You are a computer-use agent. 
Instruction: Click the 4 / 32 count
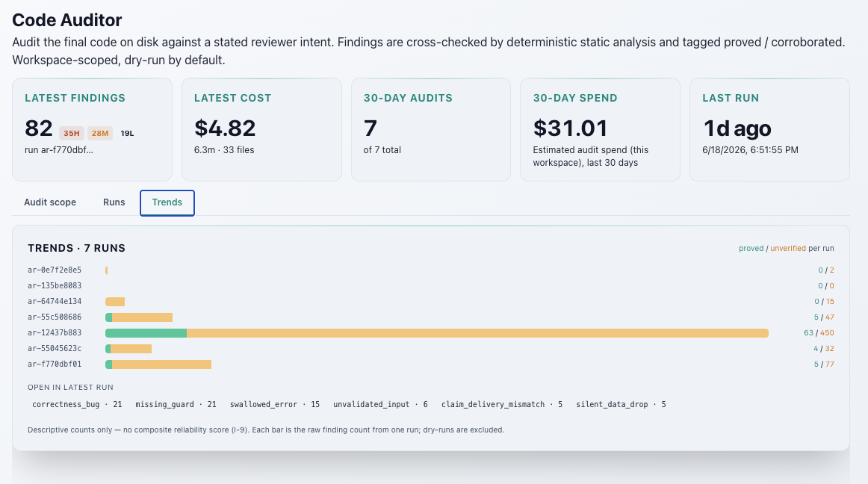pyautogui.click(x=824, y=349)
